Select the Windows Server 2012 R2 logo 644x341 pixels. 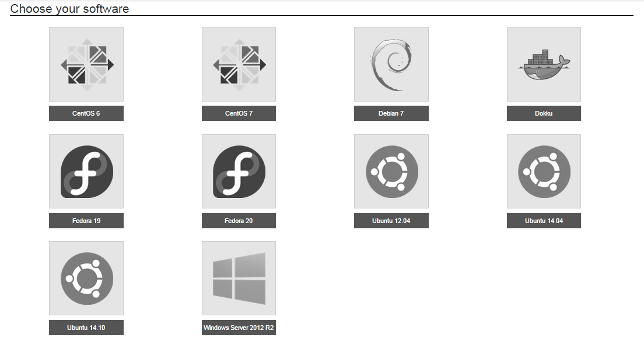click(x=239, y=279)
